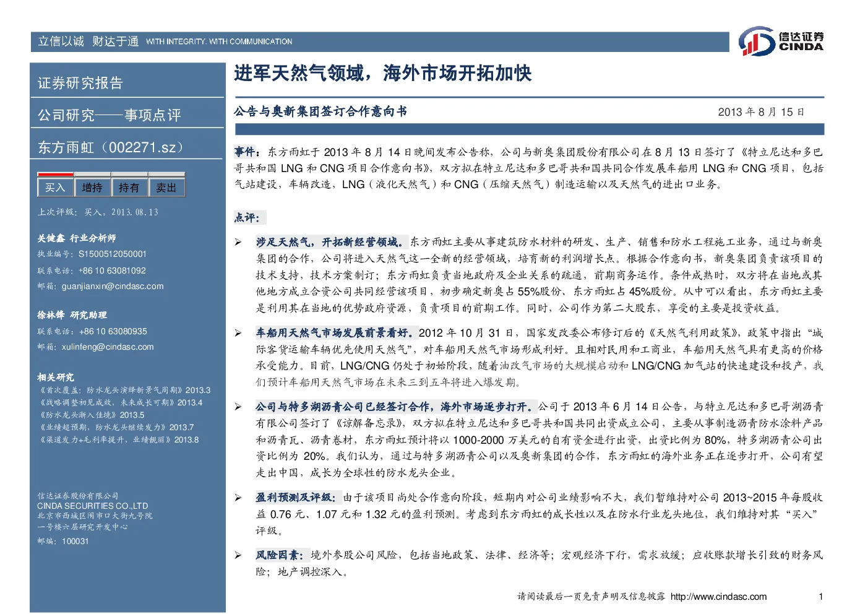Open the http://www.cindasc.com link

[718, 597]
